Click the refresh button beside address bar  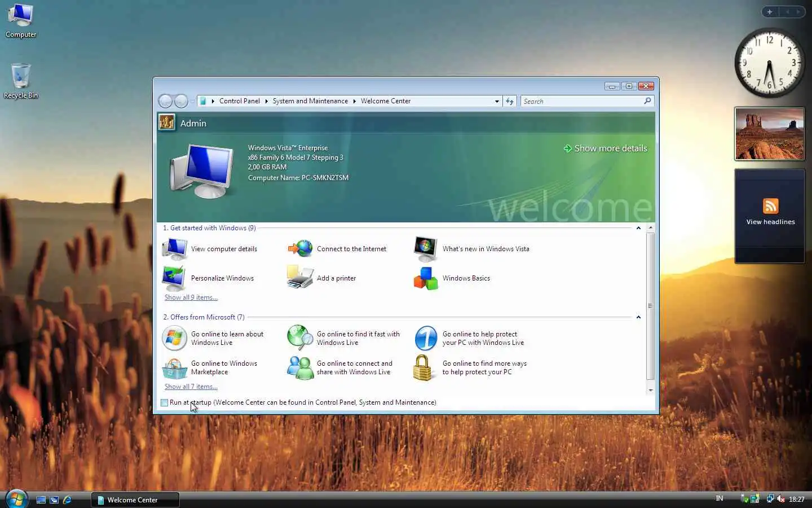(x=510, y=101)
